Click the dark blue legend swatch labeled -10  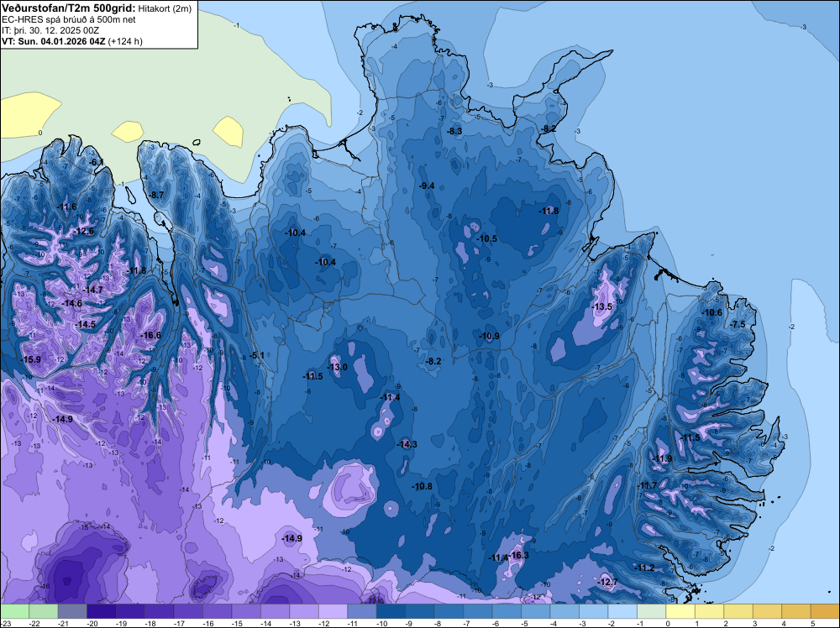pos(390,611)
